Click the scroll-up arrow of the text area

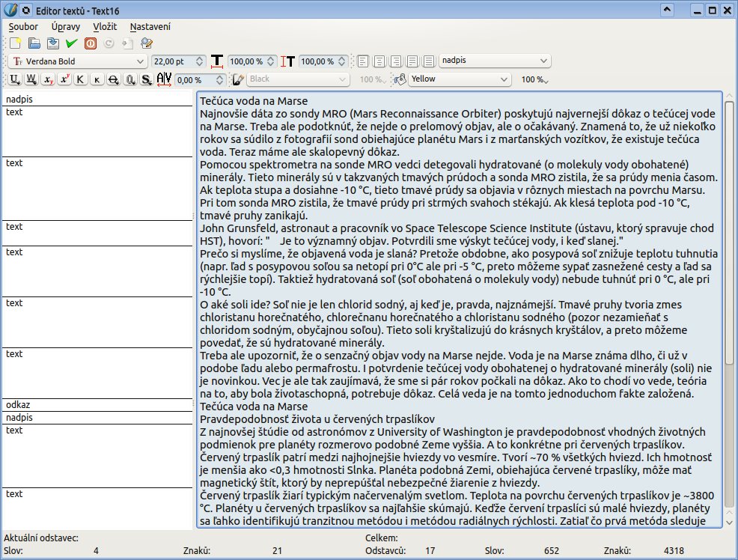pyautogui.click(x=729, y=96)
